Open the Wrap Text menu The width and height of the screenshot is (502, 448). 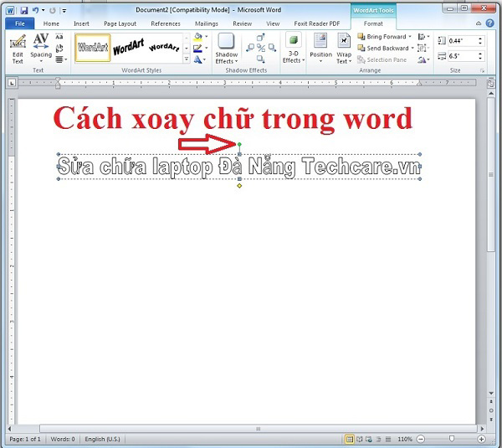pyautogui.click(x=344, y=49)
